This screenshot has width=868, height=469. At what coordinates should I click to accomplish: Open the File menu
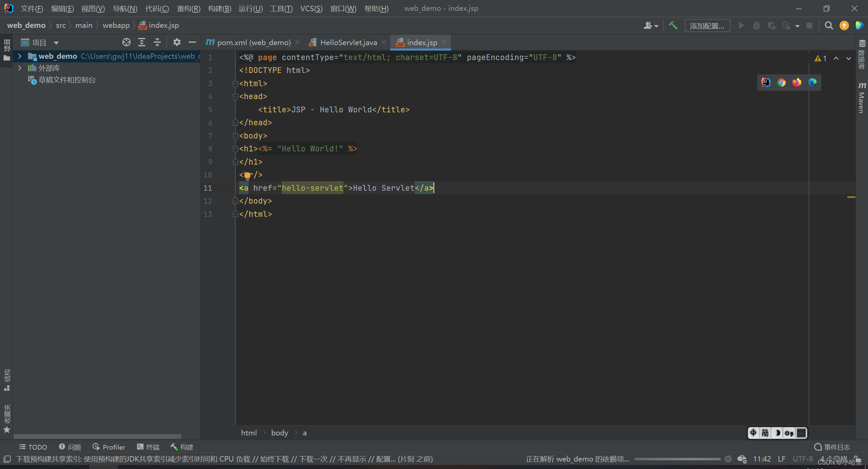32,8
